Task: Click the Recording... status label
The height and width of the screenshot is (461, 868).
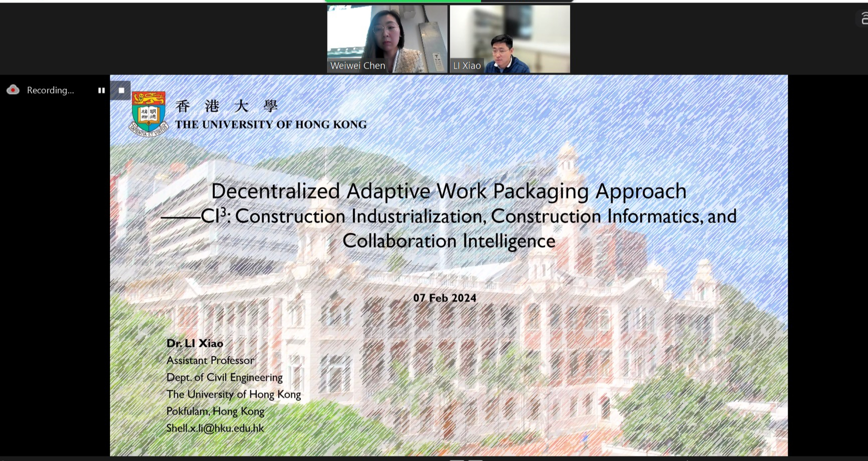Action: tap(50, 91)
